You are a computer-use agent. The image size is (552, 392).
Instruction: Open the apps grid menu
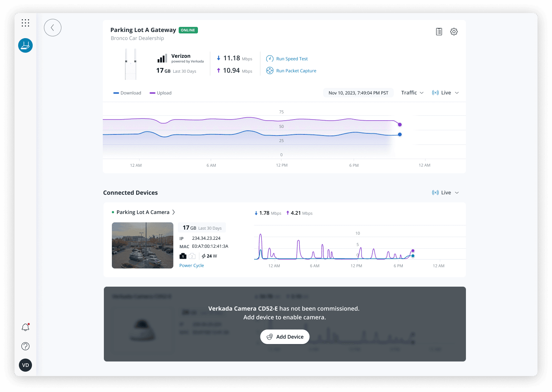coord(25,23)
